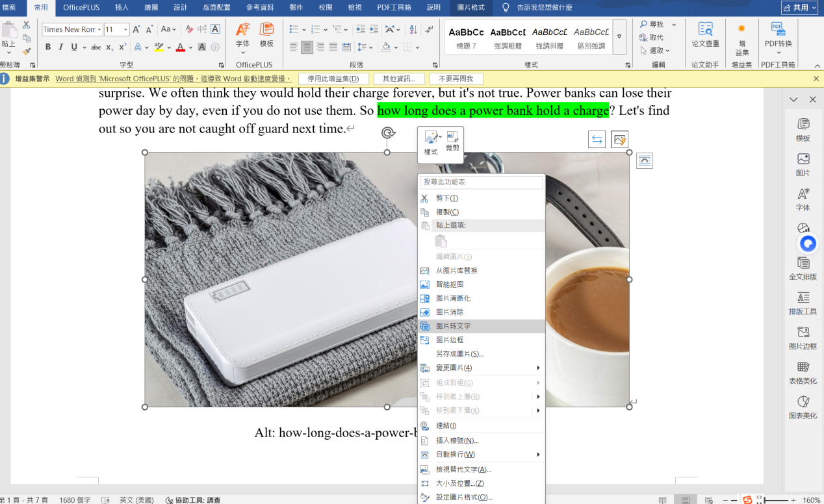Open 全文排版 in the right sidebar

[x=803, y=268]
